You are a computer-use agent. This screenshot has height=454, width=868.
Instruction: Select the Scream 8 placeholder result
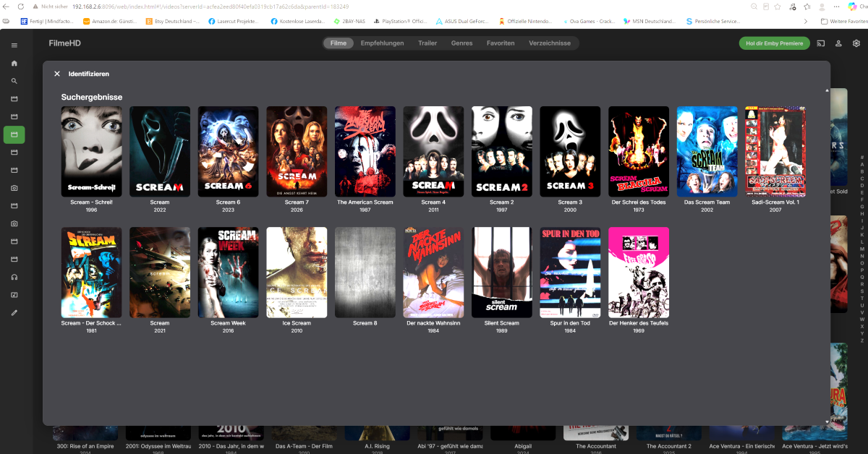tap(365, 273)
